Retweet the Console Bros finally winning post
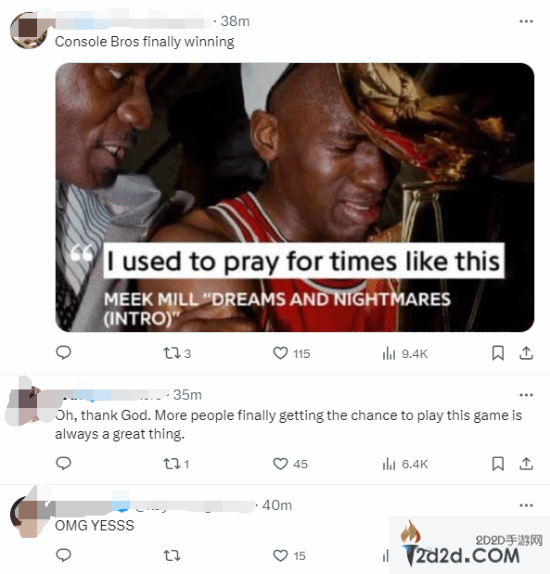This screenshot has height=574, width=550. tap(177, 353)
